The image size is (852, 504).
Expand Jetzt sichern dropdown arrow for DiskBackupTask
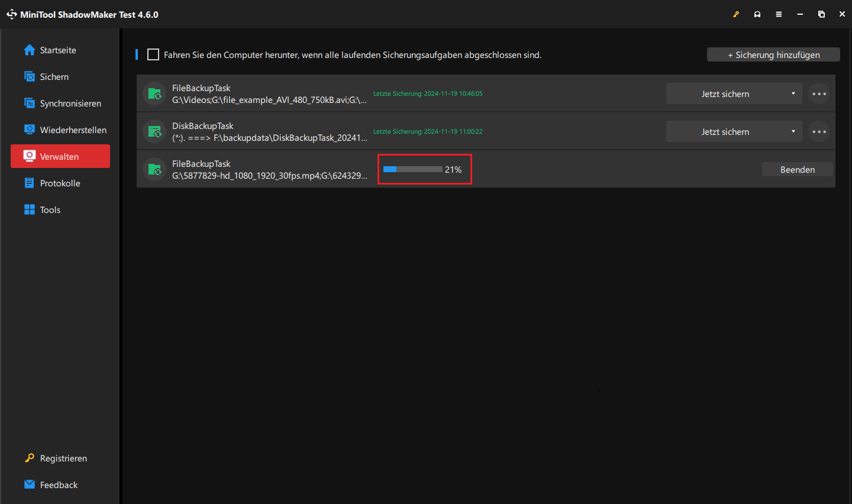pyautogui.click(x=793, y=131)
